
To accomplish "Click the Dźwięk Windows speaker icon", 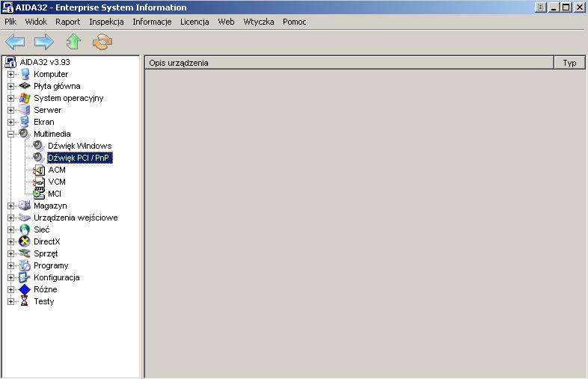I will (39, 146).
